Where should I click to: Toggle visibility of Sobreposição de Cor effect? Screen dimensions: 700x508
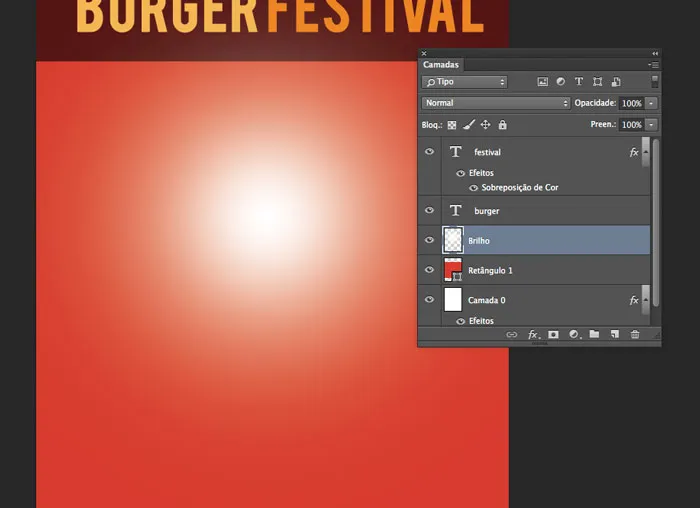[474, 188]
